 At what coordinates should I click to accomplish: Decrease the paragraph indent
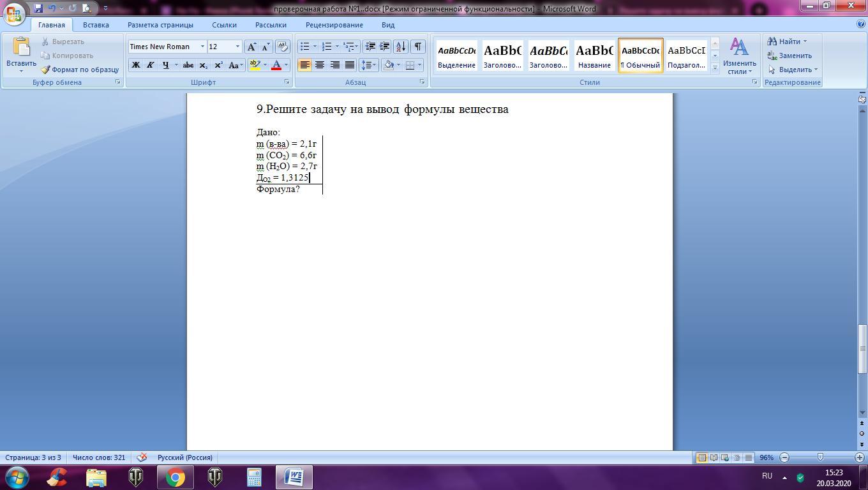370,47
